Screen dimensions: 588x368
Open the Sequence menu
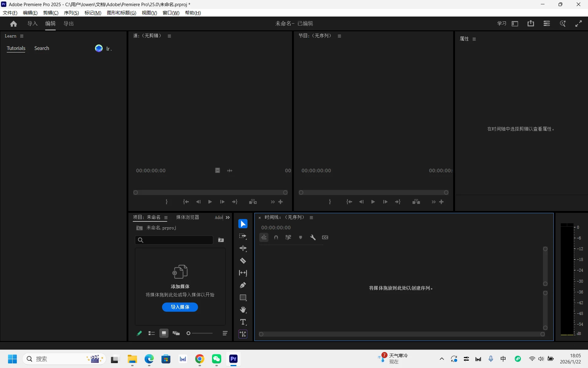(x=71, y=13)
